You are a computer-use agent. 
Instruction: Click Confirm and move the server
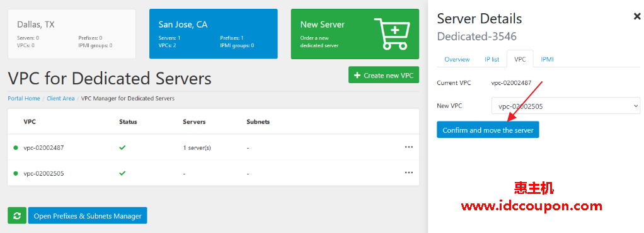point(488,130)
